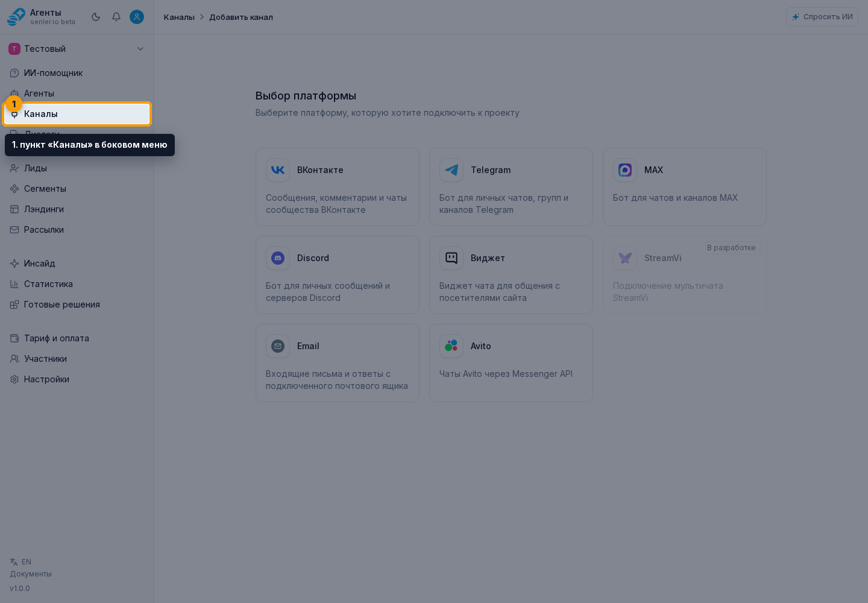Click Спросить ИИ button
This screenshot has height=603, width=868.
click(x=822, y=17)
